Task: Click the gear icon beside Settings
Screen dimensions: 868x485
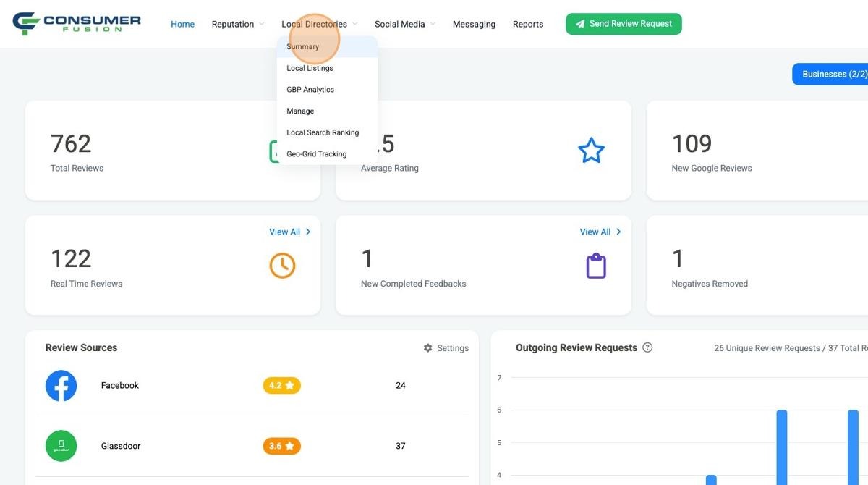Action: 427,348
